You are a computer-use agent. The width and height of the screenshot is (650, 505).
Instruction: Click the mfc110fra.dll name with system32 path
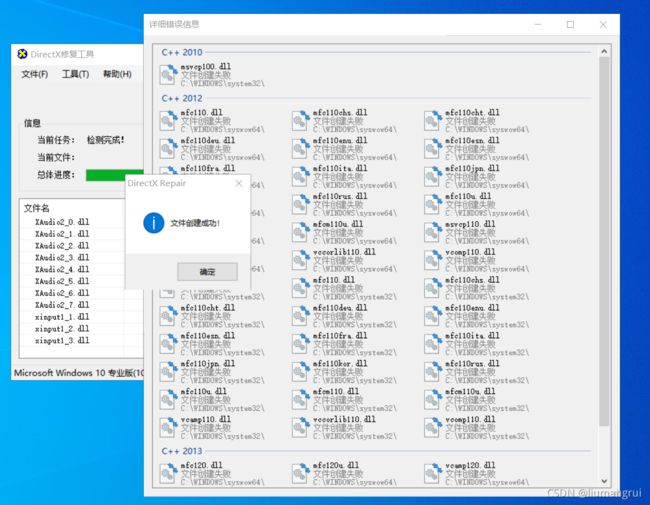click(340, 336)
